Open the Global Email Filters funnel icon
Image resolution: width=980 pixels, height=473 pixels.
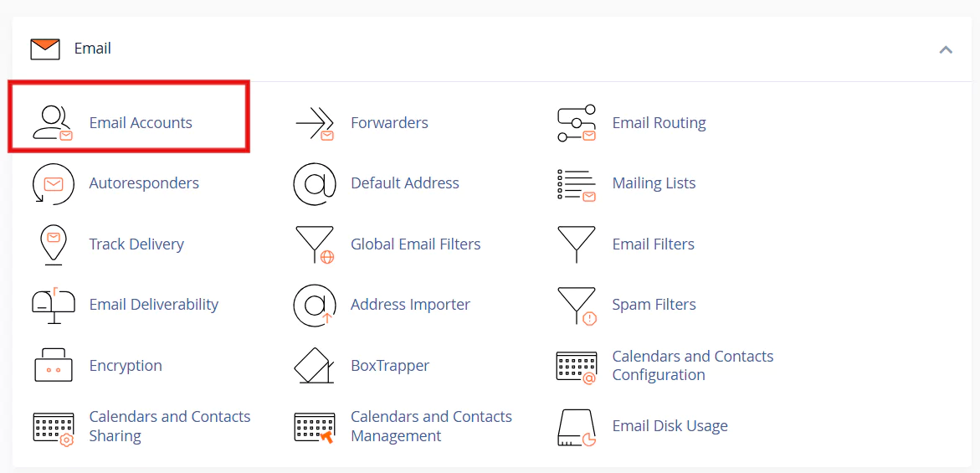[x=315, y=245]
